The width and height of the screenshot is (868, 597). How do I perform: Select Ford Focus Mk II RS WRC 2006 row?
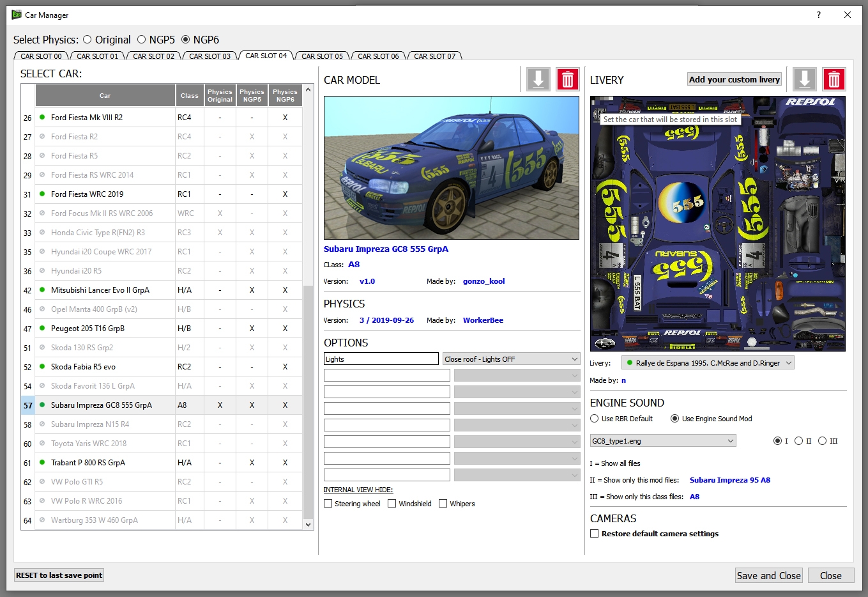(x=162, y=213)
